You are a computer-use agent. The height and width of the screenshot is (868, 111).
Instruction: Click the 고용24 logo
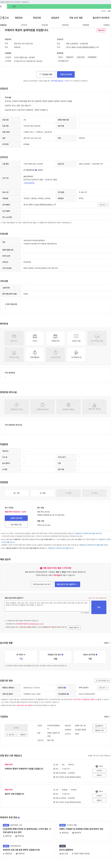[4, 18]
